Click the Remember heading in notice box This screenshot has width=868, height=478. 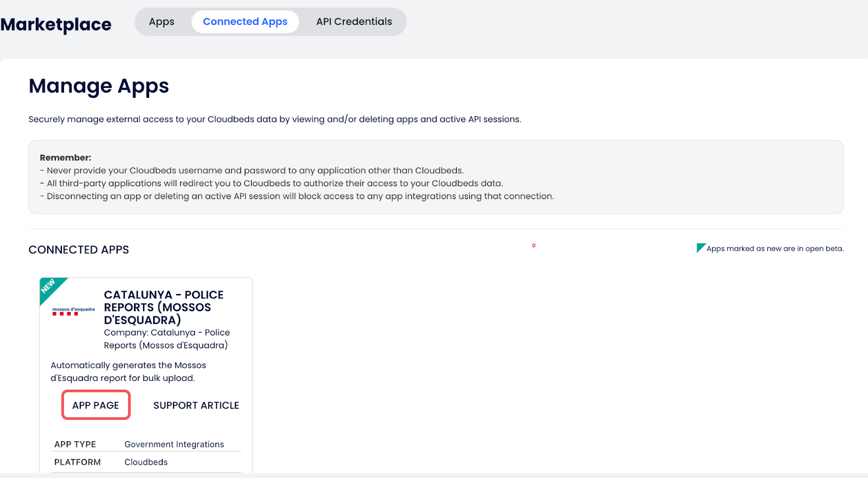pos(66,158)
